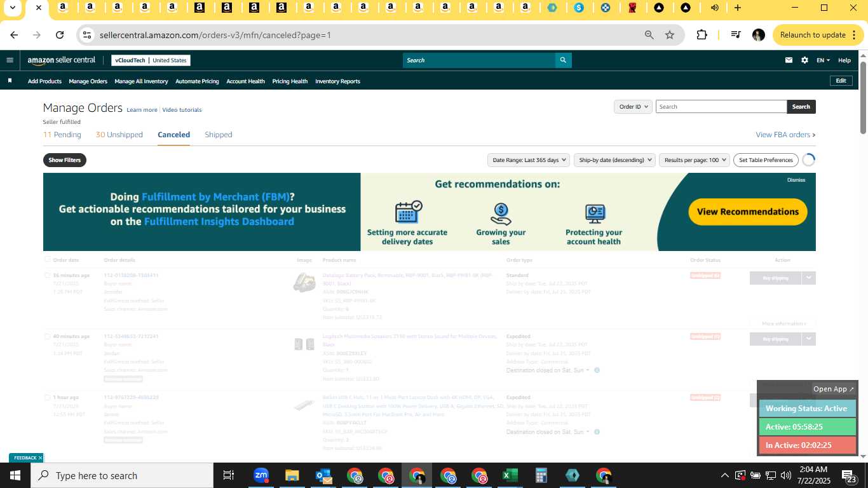Click info icon beside Jordan's destination closed
The height and width of the screenshot is (488, 868).
[597, 370]
